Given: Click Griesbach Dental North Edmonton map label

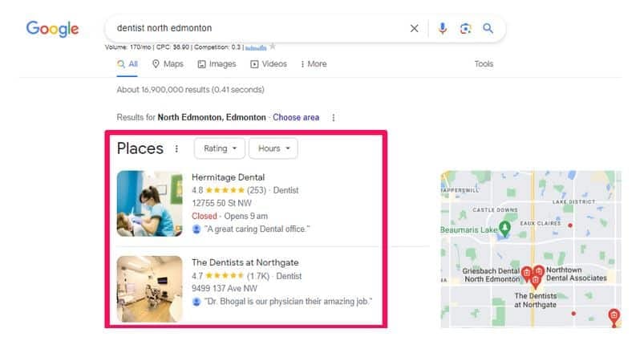Looking at the screenshot, I should [492, 275].
